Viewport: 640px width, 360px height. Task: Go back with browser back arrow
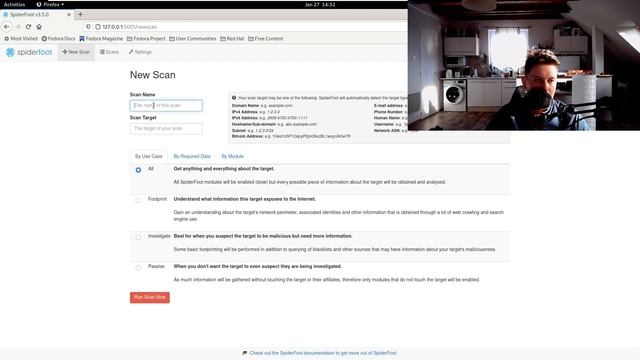[x=7, y=27]
